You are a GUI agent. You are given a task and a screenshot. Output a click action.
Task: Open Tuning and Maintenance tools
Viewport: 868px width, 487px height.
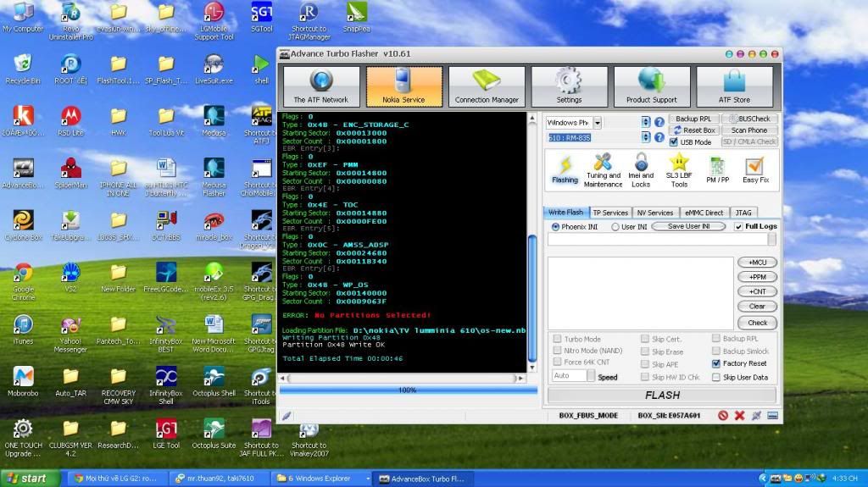(603, 170)
